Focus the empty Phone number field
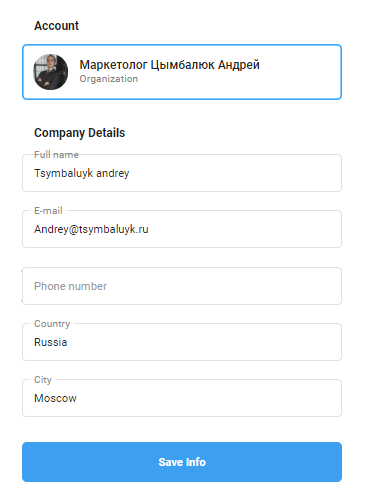This screenshot has width=365, height=503. (x=182, y=286)
